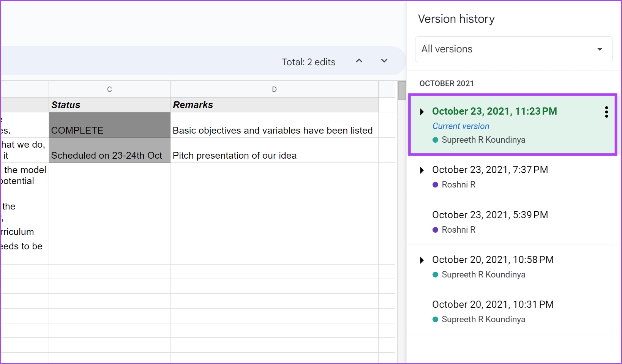Click the Current version label
622x364 pixels.
point(461,126)
